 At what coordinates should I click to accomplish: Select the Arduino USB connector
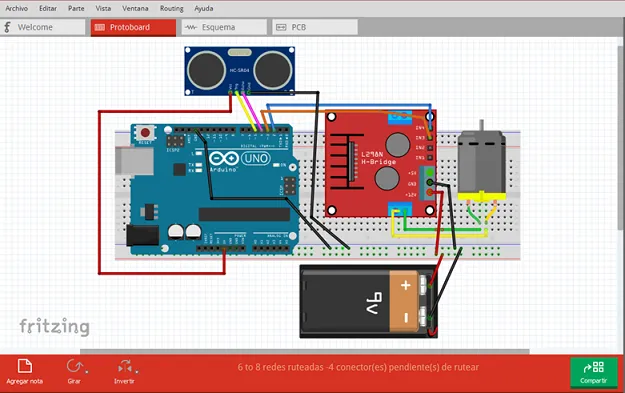click(134, 161)
